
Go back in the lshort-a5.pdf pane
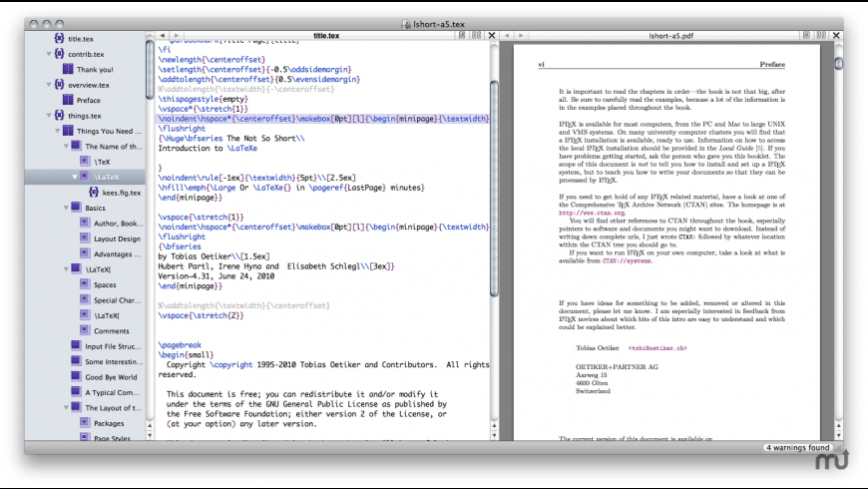coord(507,36)
